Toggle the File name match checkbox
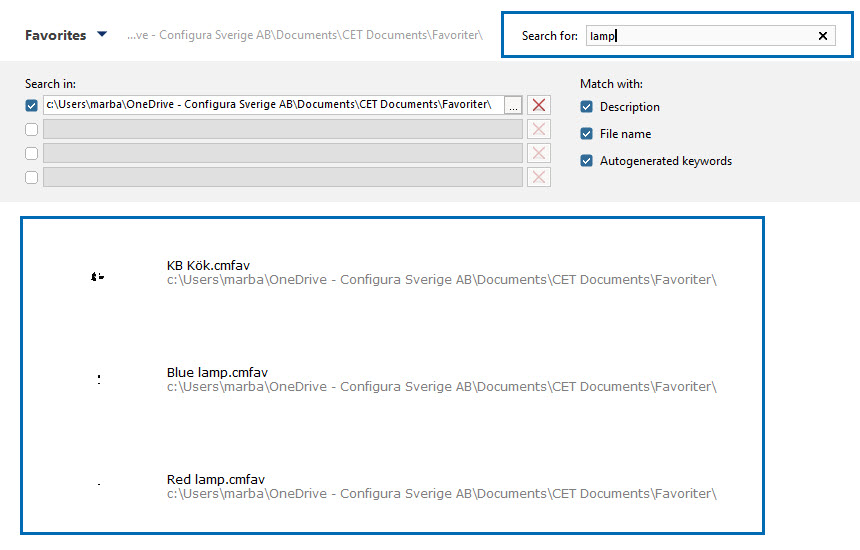860x550 pixels. [586, 133]
